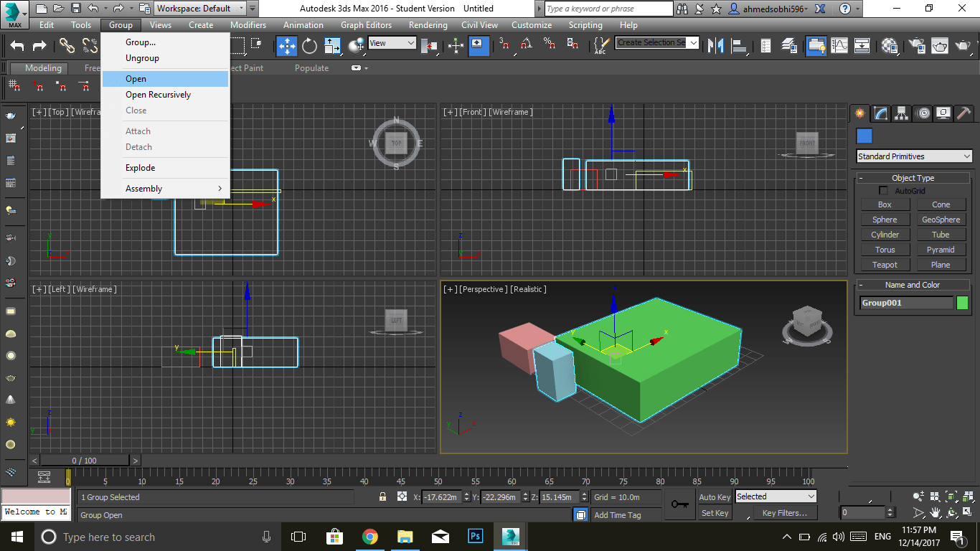Open the Modifiers menu
The height and width of the screenshot is (551, 980).
point(248,25)
